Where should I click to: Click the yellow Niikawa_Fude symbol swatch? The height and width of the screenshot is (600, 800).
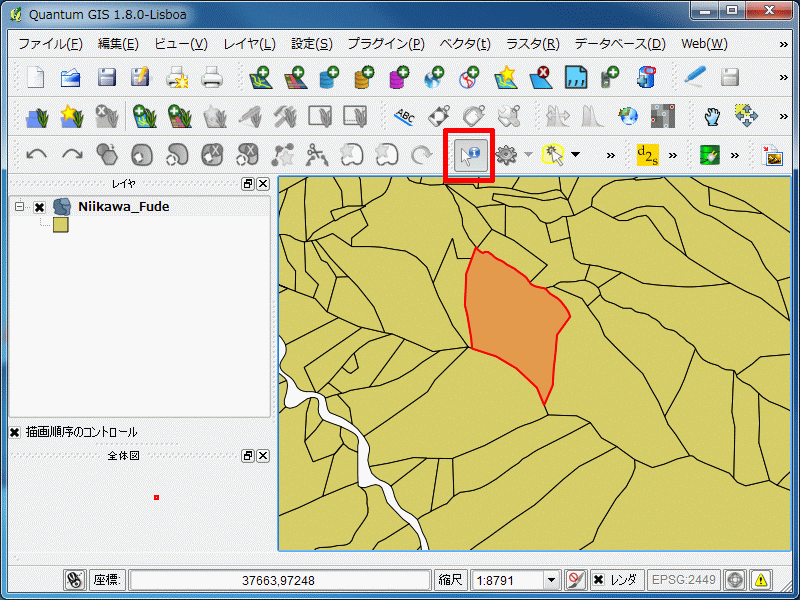point(60,225)
